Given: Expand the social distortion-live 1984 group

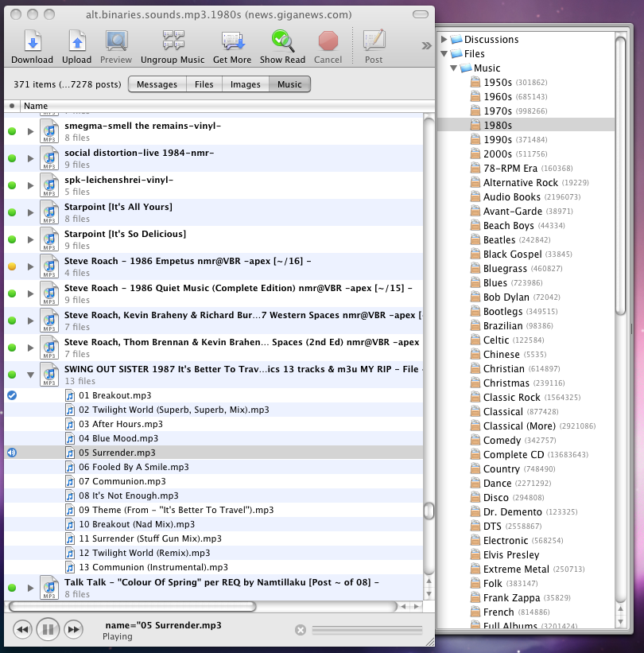Looking at the screenshot, I should click(30, 158).
